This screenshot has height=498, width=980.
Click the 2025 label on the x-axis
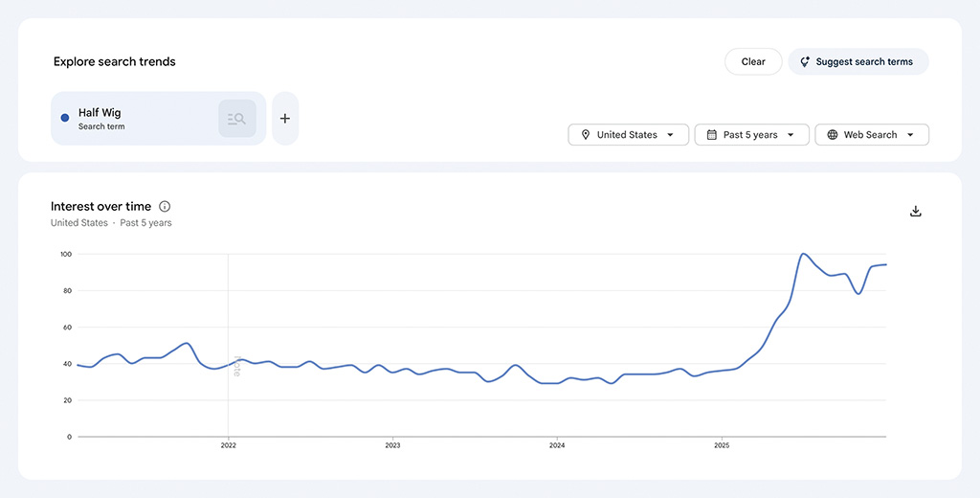coord(722,445)
